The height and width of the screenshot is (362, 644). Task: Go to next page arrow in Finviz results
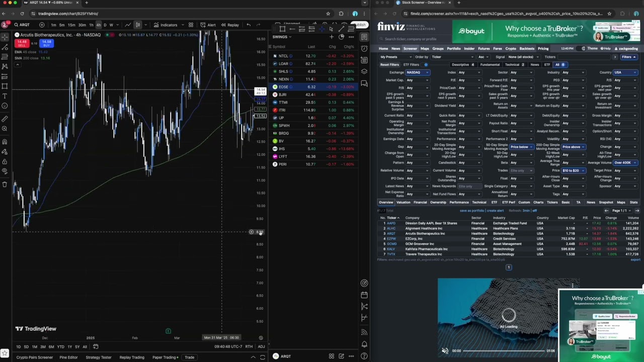coord(637,211)
